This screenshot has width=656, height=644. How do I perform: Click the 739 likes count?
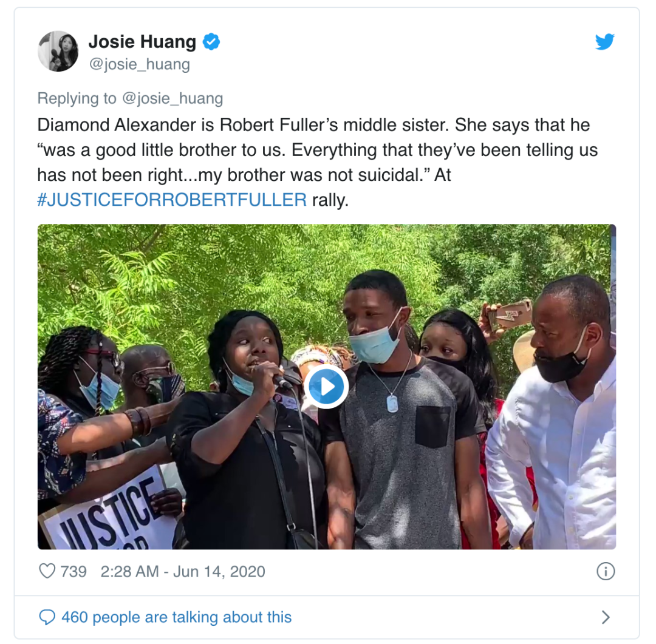pyautogui.click(x=73, y=571)
